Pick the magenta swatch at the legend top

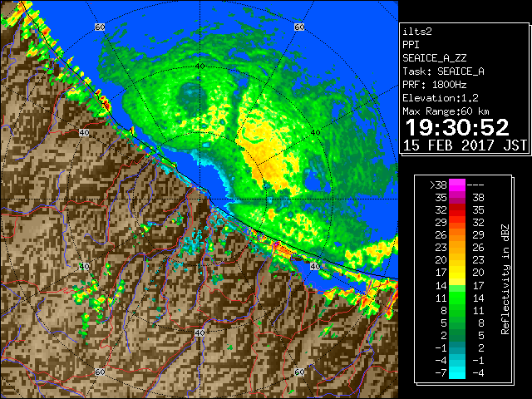tap(457, 185)
